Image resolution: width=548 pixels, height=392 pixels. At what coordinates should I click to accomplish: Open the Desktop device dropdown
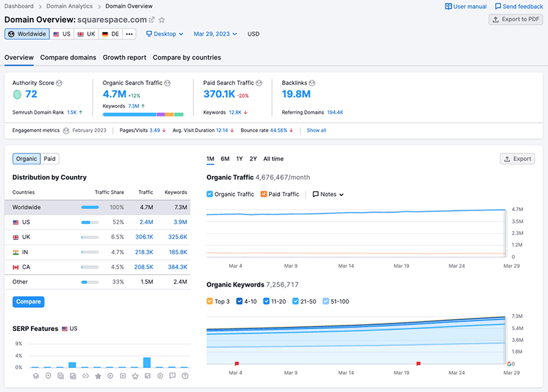164,34
